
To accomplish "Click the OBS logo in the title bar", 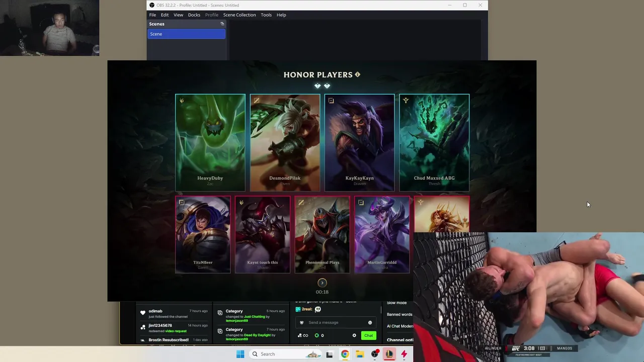I will pyautogui.click(x=152, y=5).
